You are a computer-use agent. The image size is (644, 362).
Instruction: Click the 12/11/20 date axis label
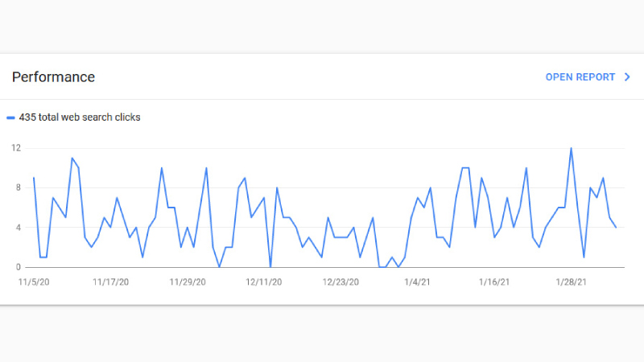tap(264, 282)
